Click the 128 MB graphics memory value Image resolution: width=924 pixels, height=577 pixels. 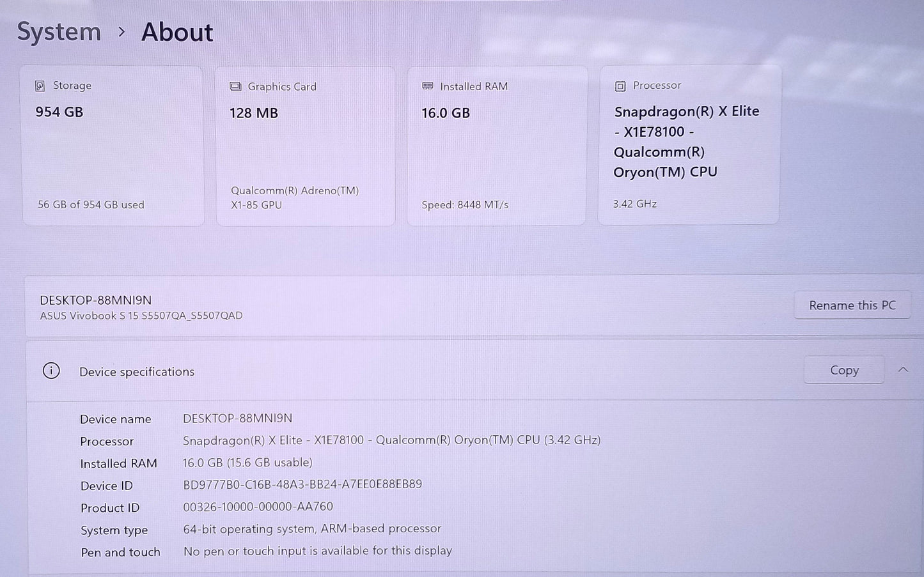click(x=254, y=113)
